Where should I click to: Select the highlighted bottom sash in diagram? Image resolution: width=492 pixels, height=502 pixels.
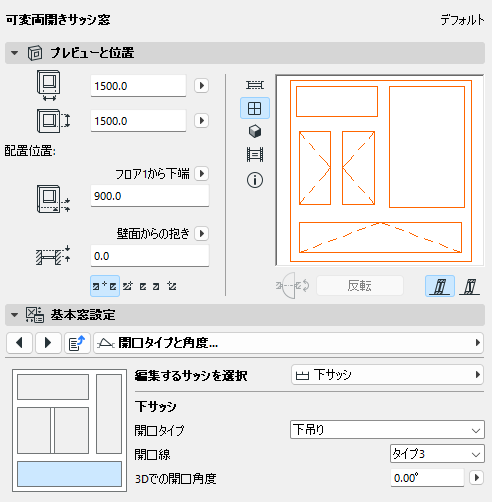click(x=69, y=474)
